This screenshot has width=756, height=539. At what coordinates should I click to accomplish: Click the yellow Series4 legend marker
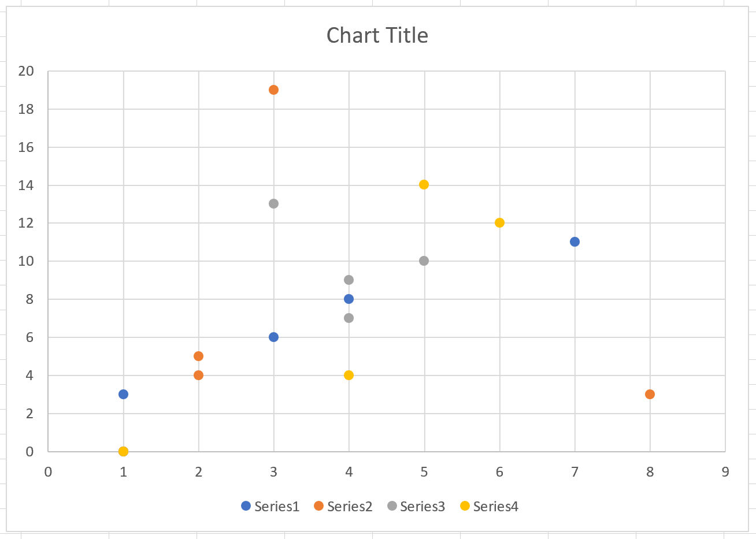tap(465, 506)
